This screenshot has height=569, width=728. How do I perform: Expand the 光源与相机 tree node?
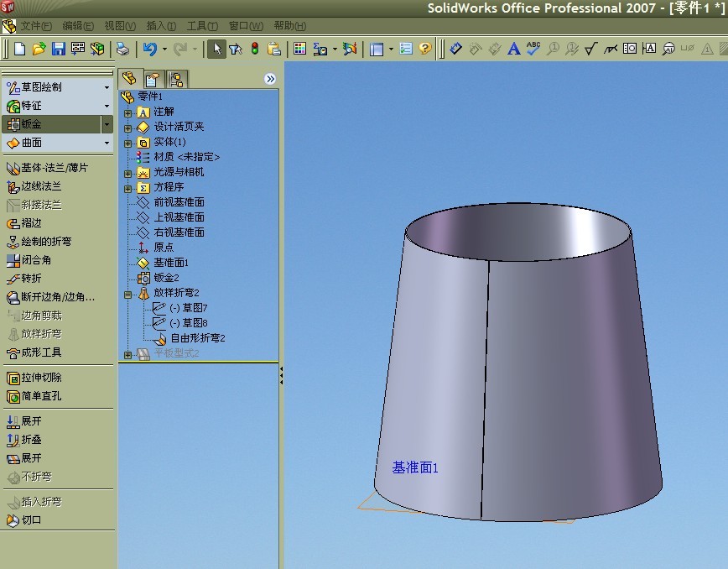click(x=127, y=174)
